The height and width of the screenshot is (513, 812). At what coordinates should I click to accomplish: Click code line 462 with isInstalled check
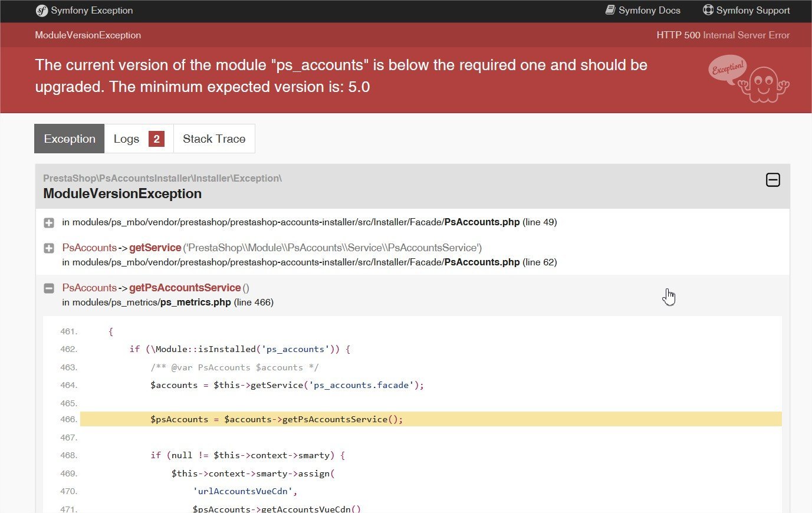coord(240,349)
